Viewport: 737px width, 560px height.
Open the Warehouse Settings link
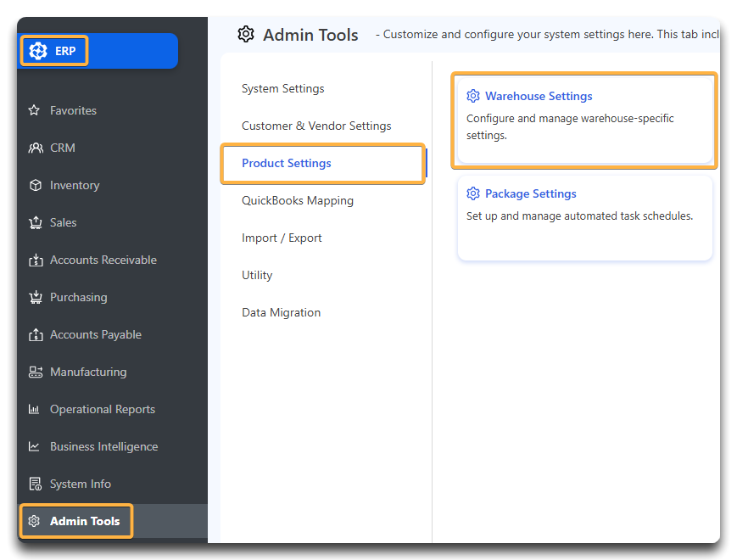coord(539,96)
